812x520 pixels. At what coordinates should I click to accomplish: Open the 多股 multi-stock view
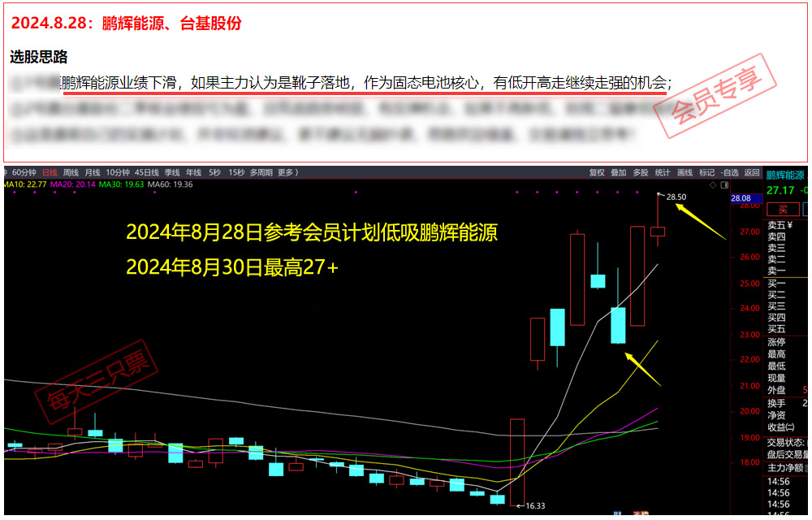click(641, 172)
